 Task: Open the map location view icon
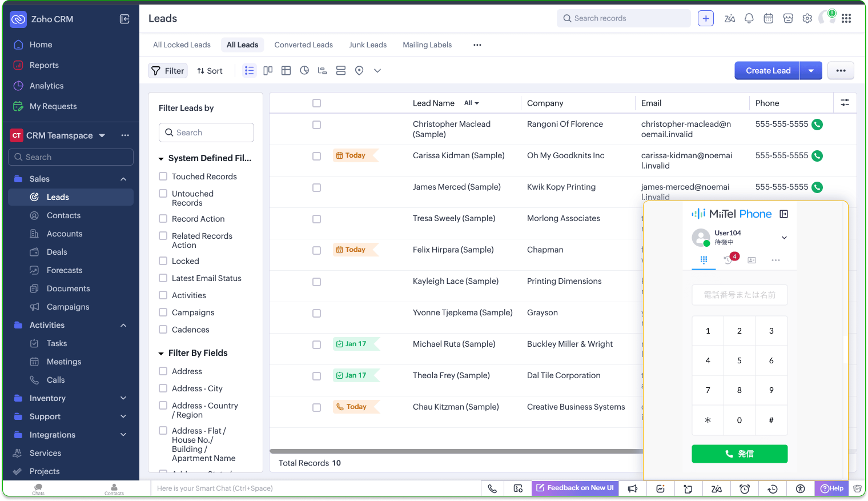tap(359, 71)
